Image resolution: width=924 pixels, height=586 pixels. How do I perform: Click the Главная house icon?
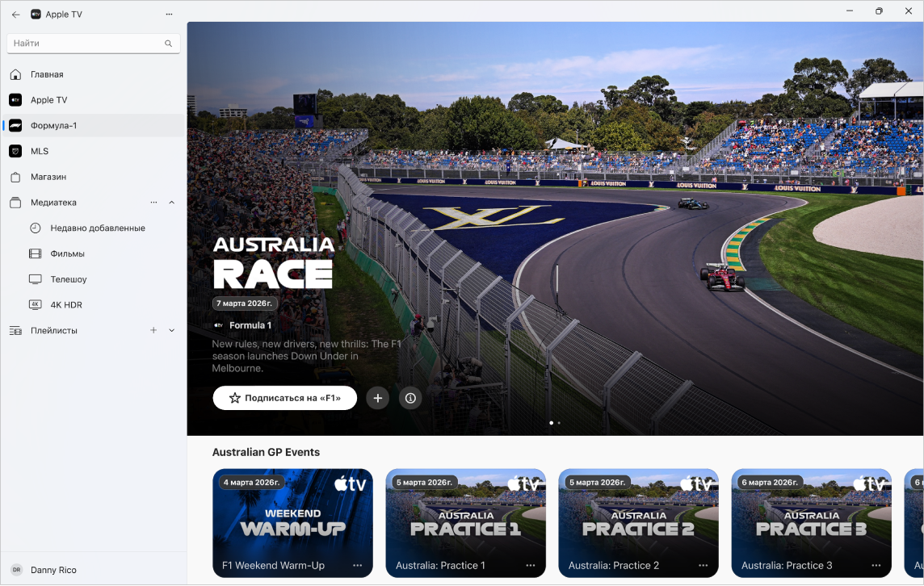click(16, 74)
